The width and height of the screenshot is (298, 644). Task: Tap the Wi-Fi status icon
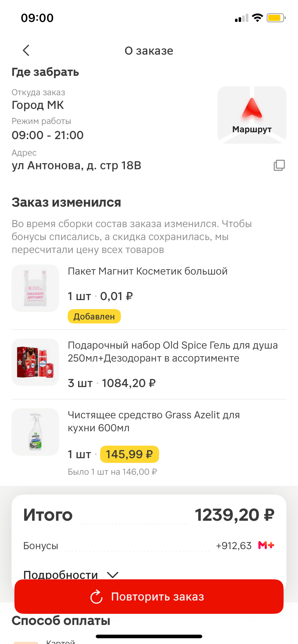(x=257, y=18)
